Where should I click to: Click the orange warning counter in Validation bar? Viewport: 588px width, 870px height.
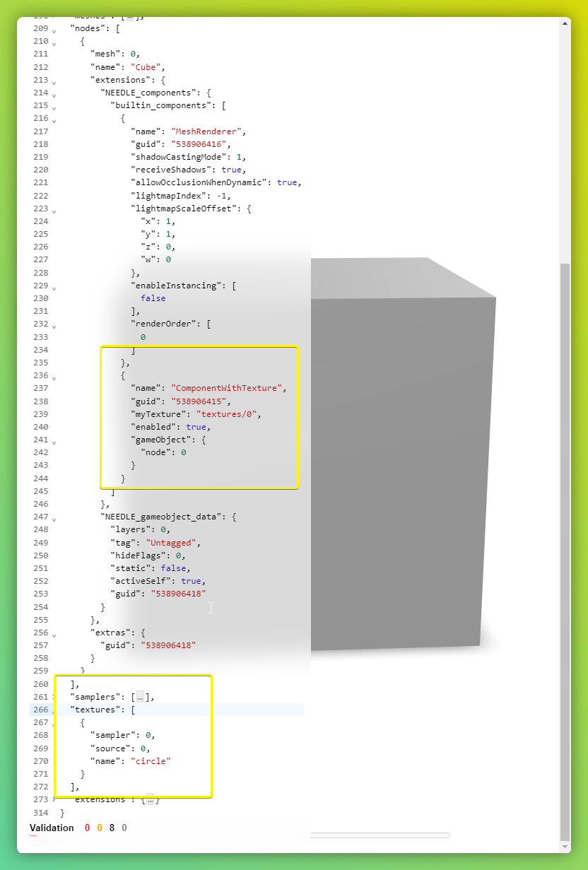coord(100,828)
